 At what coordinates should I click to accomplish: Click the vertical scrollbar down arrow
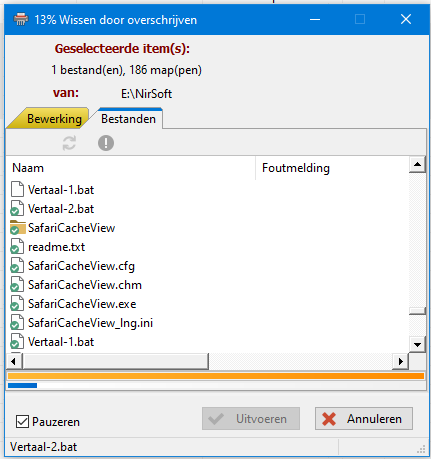pyautogui.click(x=417, y=344)
